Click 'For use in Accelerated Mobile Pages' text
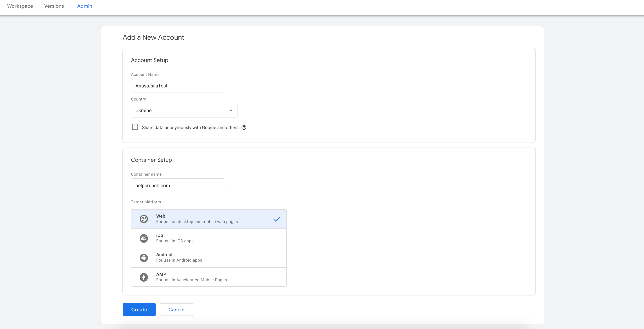This screenshot has width=644, height=329. [192, 280]
